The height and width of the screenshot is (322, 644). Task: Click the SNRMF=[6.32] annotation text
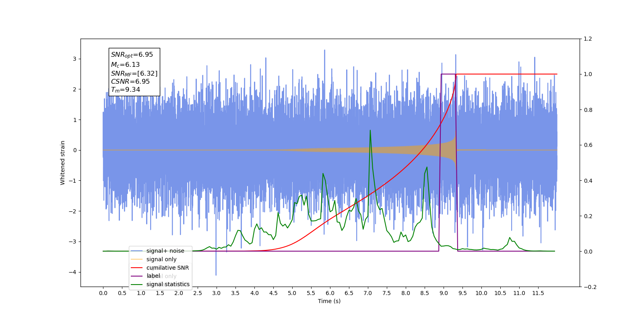coord(134,73)
